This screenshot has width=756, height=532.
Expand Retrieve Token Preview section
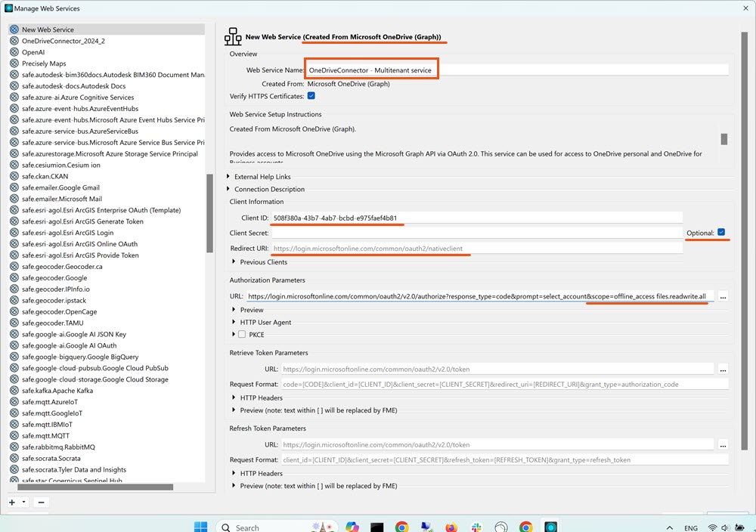coord(234,410)
